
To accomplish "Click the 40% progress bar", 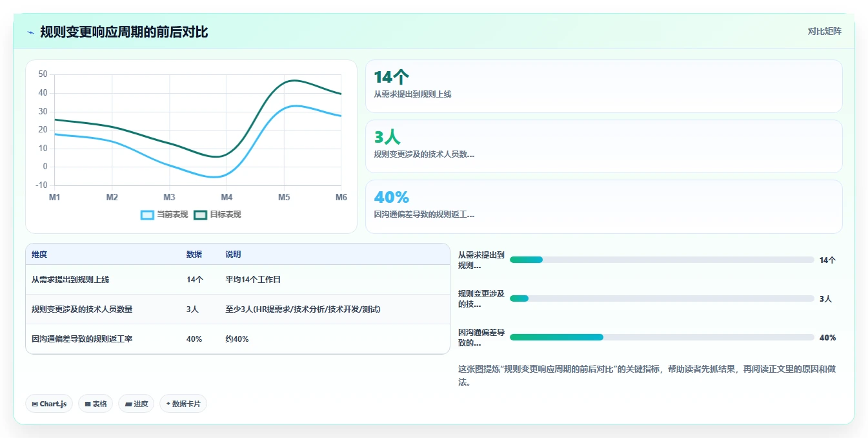I will tap(661, 337).
